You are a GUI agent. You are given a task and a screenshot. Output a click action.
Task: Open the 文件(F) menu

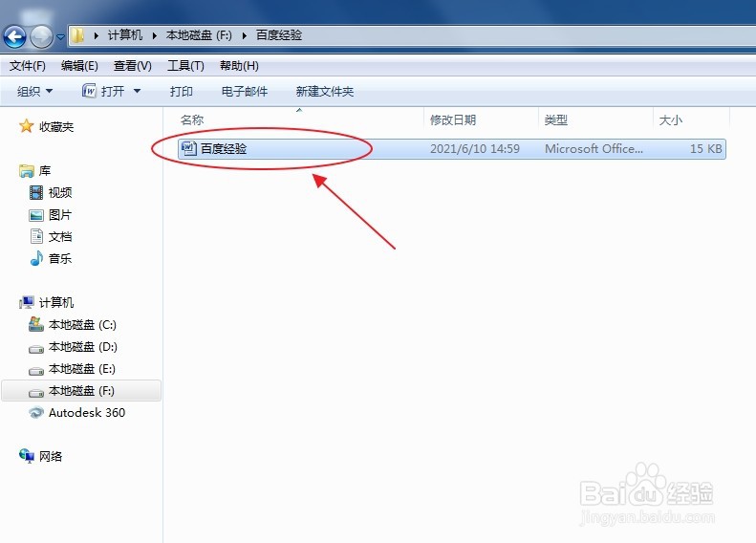[x=28, y=66]
